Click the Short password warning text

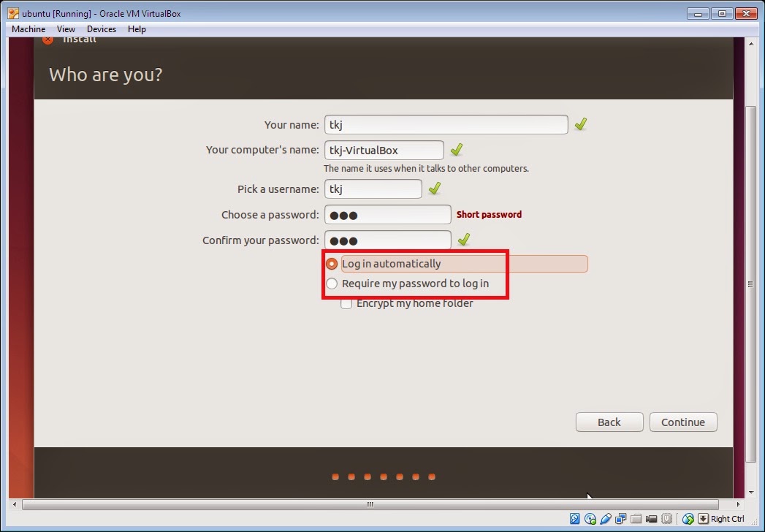coord(489,215)
